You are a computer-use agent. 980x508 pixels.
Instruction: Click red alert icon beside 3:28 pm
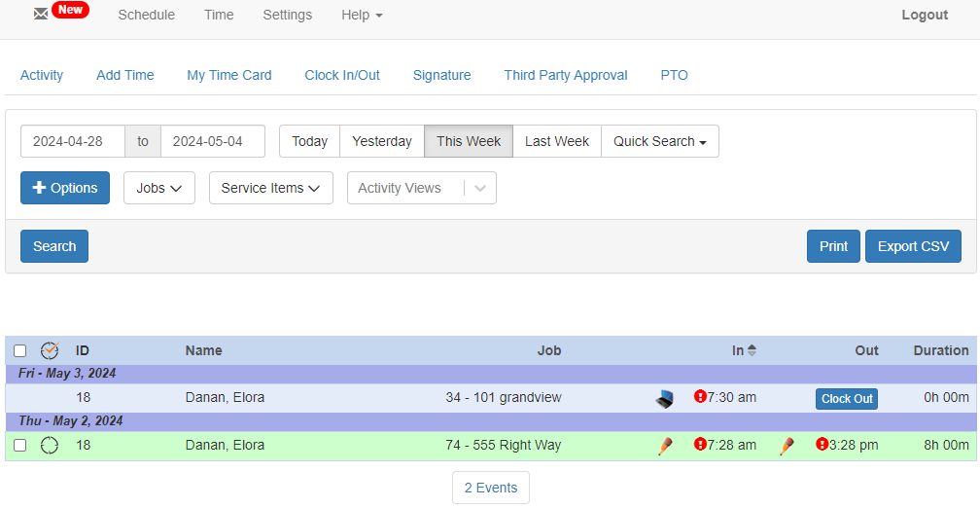coord(822,445)
